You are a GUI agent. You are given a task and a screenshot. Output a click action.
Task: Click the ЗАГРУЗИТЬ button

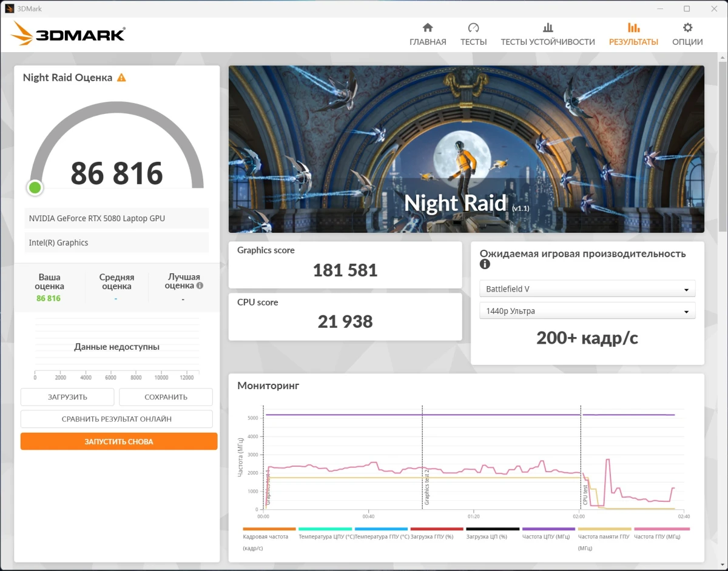tap(67, 397)
